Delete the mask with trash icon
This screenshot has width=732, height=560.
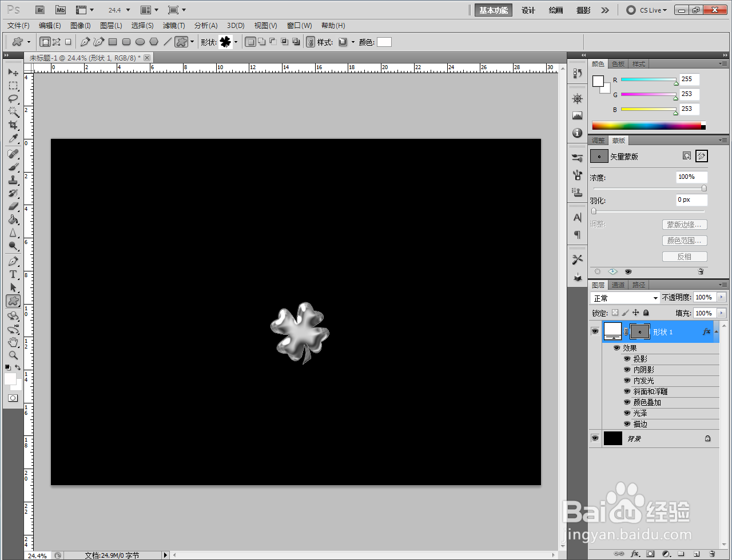tap(701, 272)
